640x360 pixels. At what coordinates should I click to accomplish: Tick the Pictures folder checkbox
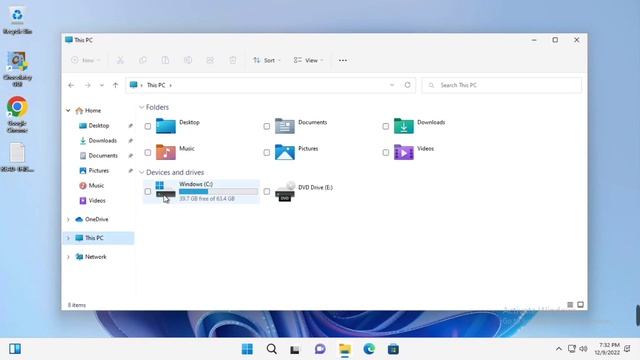[x=267, y=153]
